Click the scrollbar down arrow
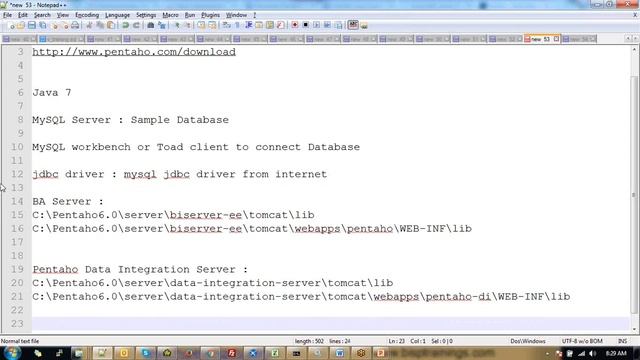This screenshot has height=360, width=640. click(x=634, y=329)
